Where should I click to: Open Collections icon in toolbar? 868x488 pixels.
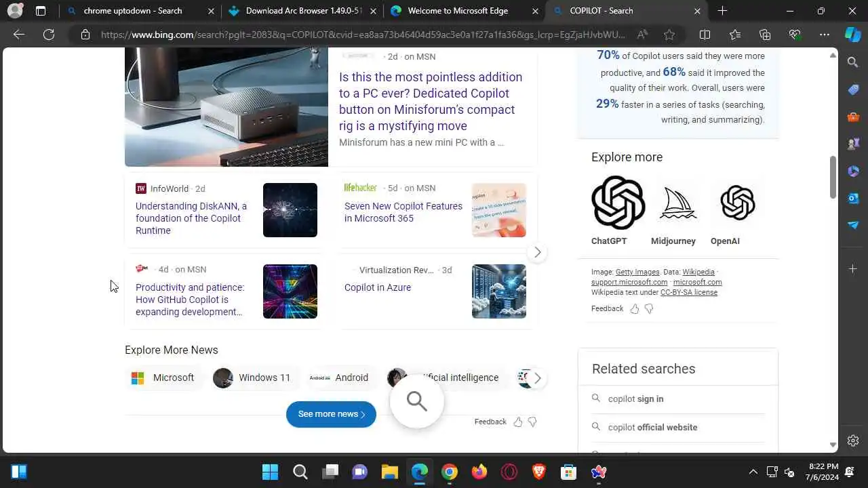765,35
